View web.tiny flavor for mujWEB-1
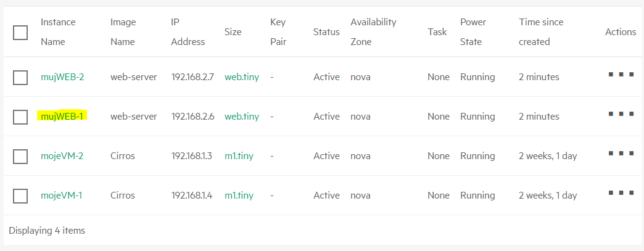The height and width of the screenshot is (251, 644). coord(242,117)
